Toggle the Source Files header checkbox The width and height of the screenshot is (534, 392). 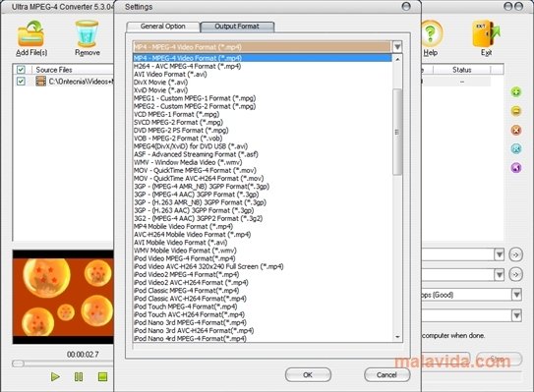[21, 70]
